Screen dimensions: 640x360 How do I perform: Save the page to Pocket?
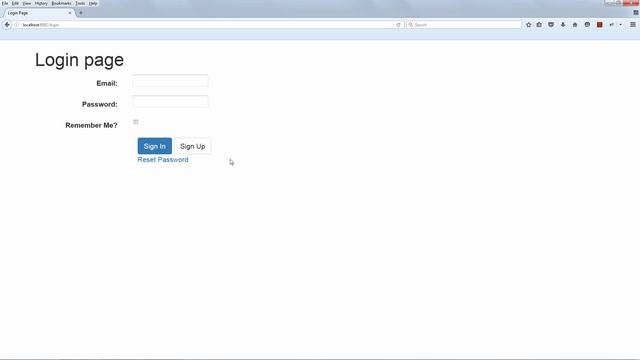[x=551, y=25]
